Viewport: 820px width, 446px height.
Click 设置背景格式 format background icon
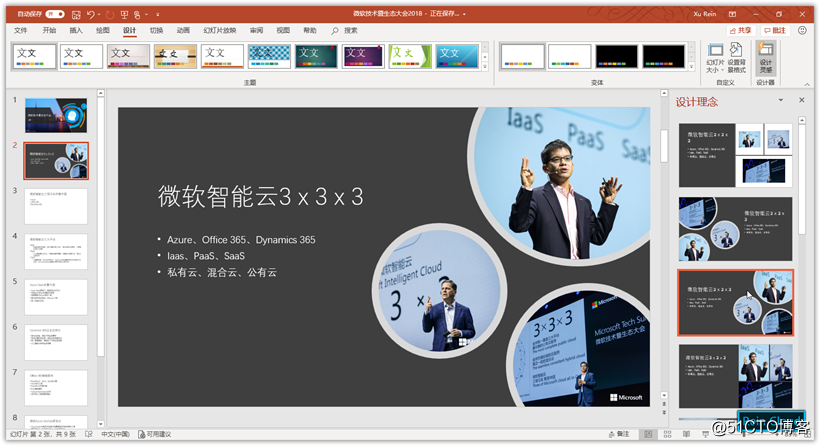tap(736, 58)
